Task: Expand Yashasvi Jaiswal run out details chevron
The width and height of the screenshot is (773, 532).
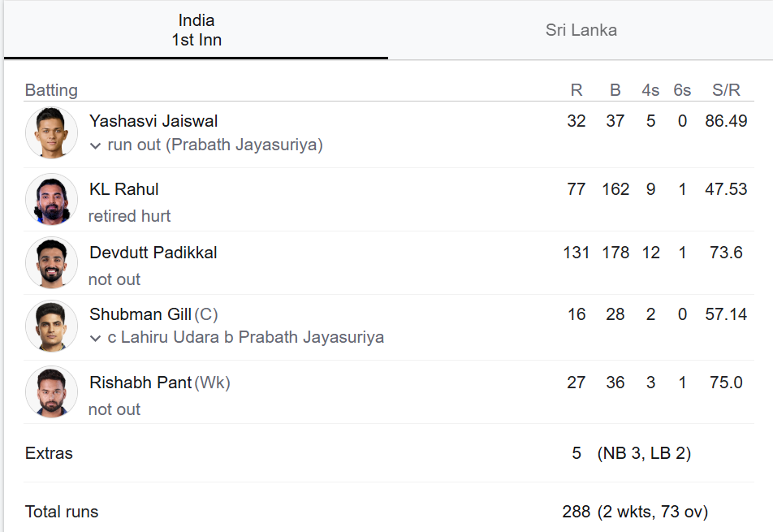Action: pyautogui.click(x=96, y=146)
